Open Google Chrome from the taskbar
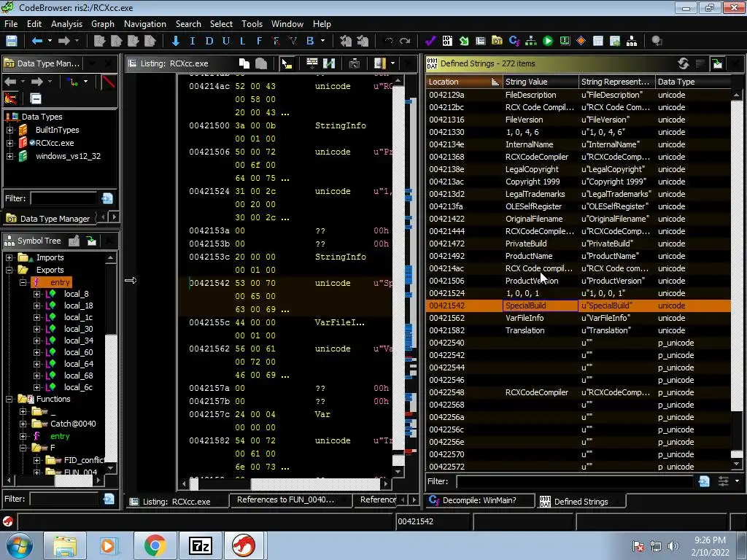The height and width of the screenshot is (560, 747). [x=155, y=545]
